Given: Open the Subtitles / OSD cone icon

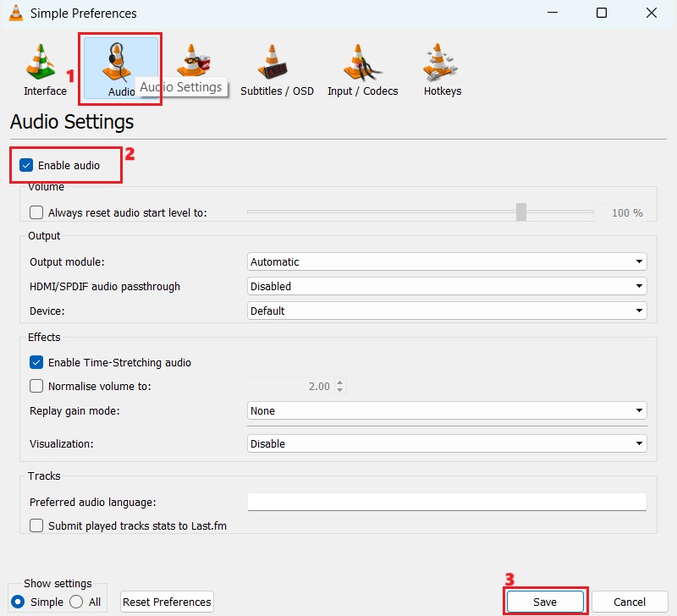Looking at the screenshot, I should pyautogui.click(x=272, y=62).
